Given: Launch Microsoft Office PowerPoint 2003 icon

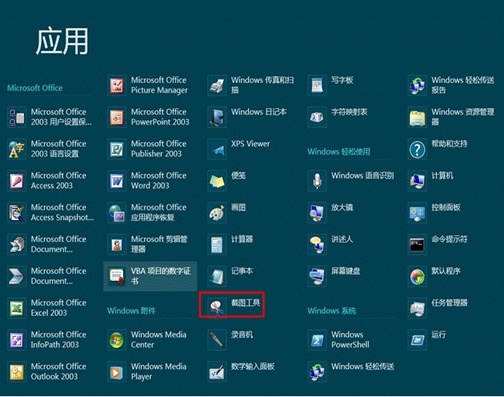Looking at the screenshot, I should [x=117, y=117].
